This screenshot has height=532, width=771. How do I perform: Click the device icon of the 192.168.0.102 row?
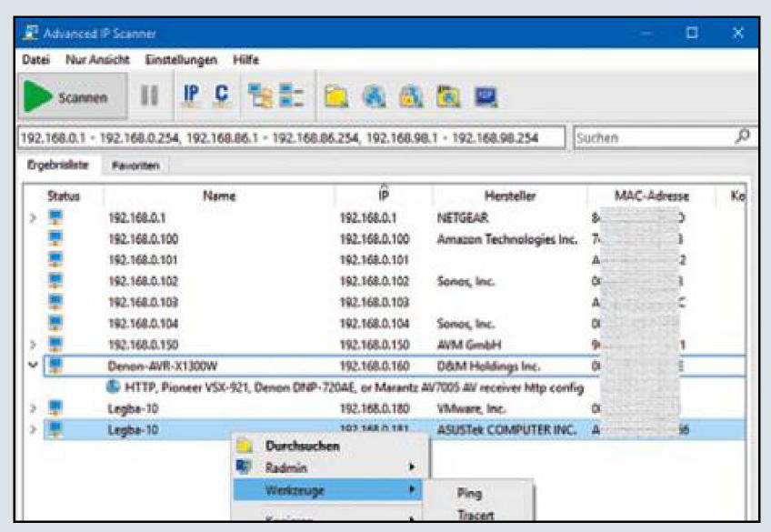tap(55, 281)
